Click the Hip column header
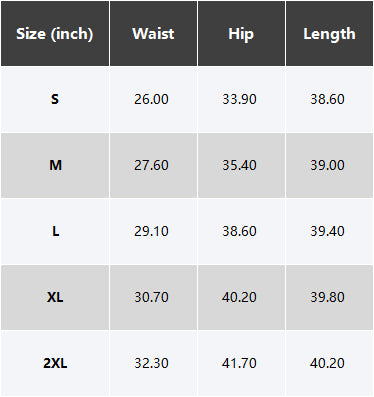Viewport: 374px width, 397px height. coord(241,33)
